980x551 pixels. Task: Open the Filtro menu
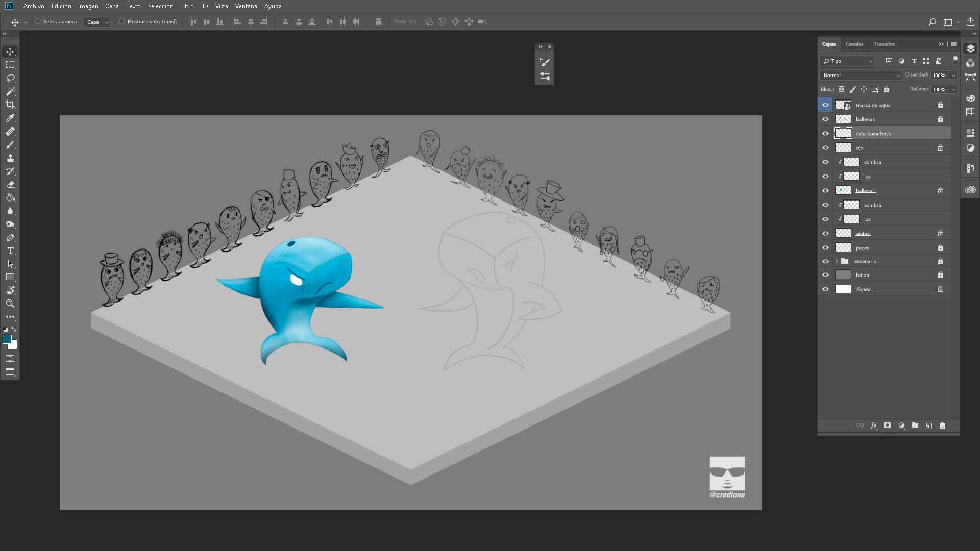pyautogui.click(x=186, y=6)
